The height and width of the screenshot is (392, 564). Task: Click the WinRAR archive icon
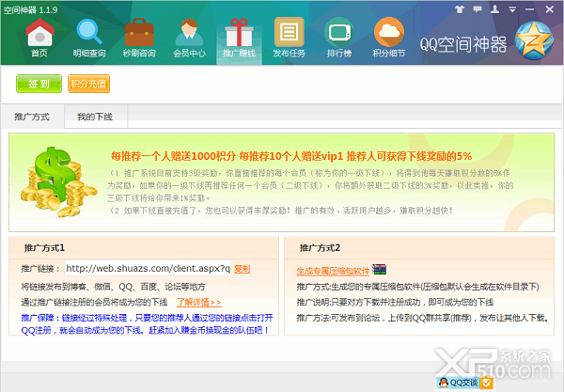tap(379, 269)
